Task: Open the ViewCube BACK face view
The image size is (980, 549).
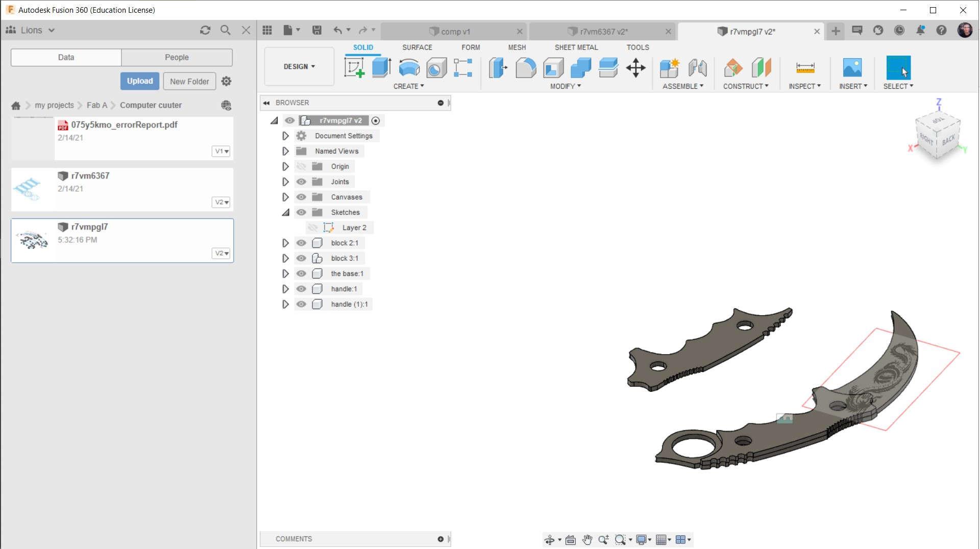Action: (948, 140)
